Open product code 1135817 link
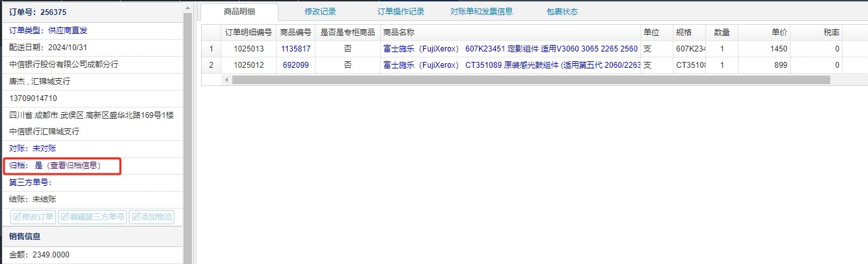Screen dimensions: 868x264 pyautogui.click(x=295, y=49)
